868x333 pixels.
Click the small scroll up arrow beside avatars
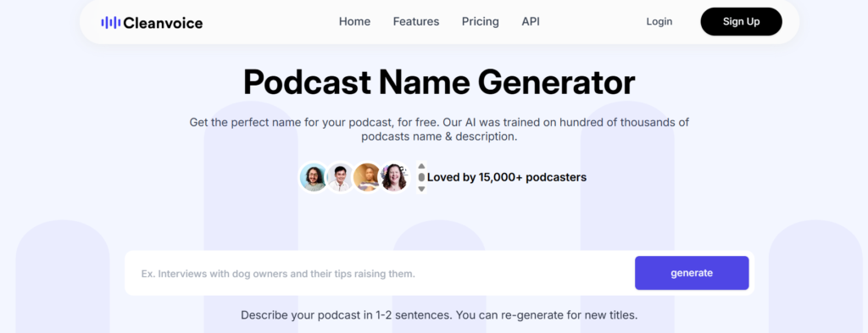click(x=421, y=165)
